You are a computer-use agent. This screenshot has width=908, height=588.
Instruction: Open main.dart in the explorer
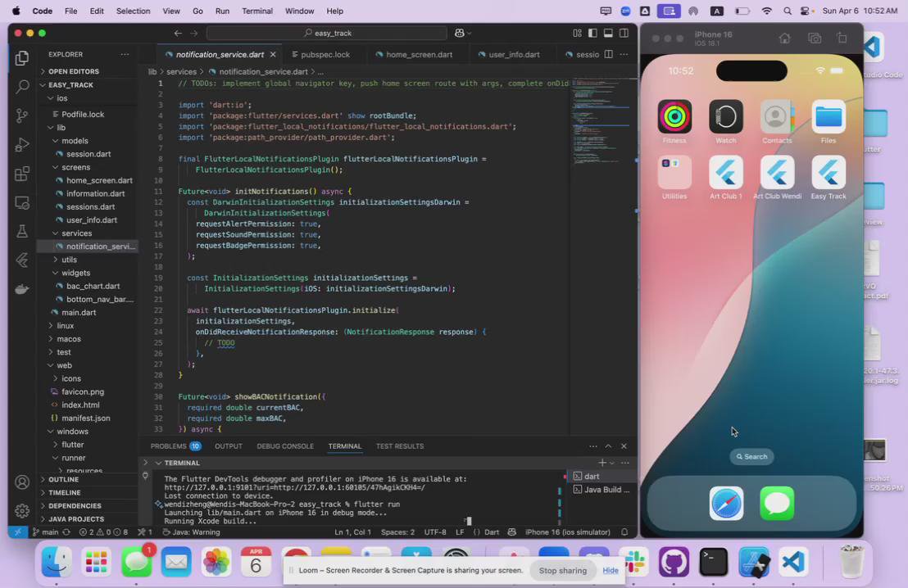[x=79, y=313]
